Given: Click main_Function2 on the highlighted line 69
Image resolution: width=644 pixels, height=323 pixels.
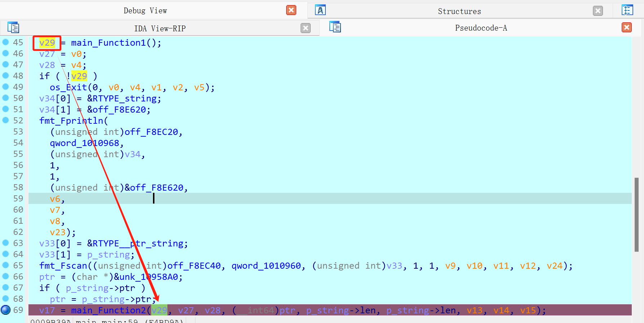Looking at the screenshot, I should [108, 310].
